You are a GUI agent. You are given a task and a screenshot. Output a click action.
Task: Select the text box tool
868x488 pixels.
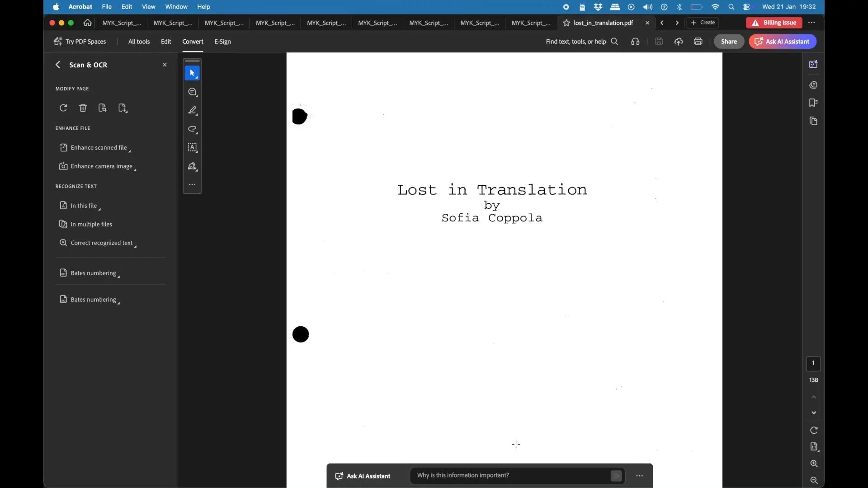tap(192, 147)
